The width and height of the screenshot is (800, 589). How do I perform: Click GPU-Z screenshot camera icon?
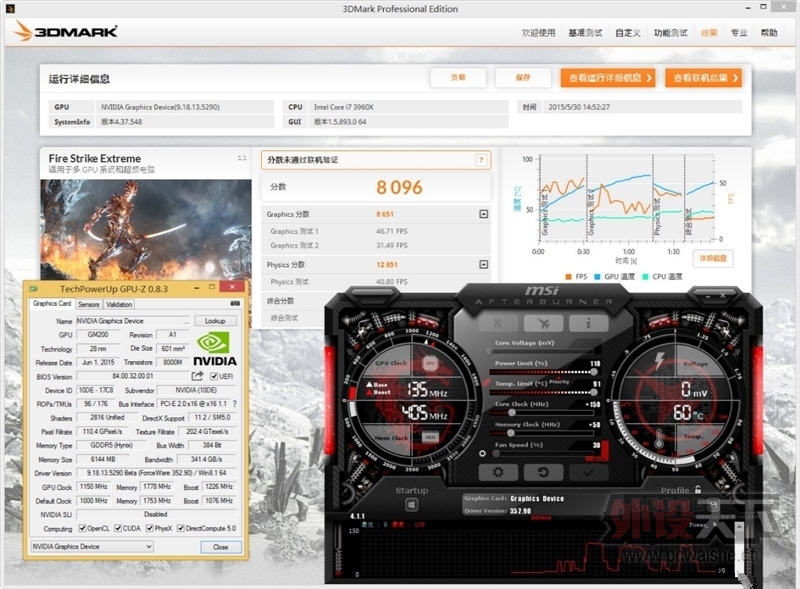pos(235,304)
